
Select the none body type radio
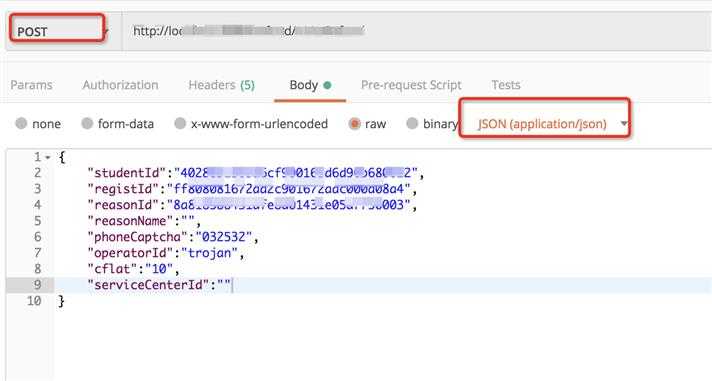(21, 124)
